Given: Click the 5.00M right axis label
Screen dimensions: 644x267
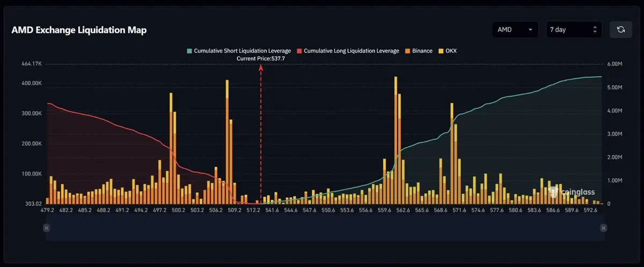Looking at the screenshot, I should (x=615, y=88).
